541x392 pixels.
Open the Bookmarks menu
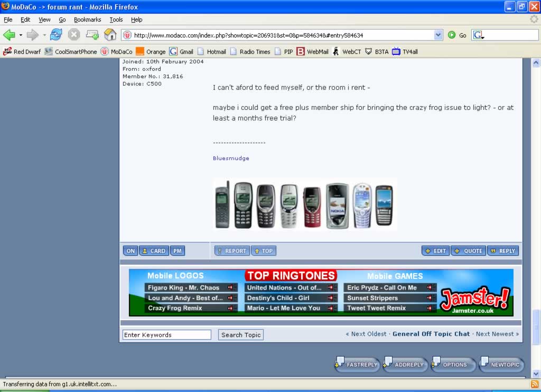pos(88,20)
